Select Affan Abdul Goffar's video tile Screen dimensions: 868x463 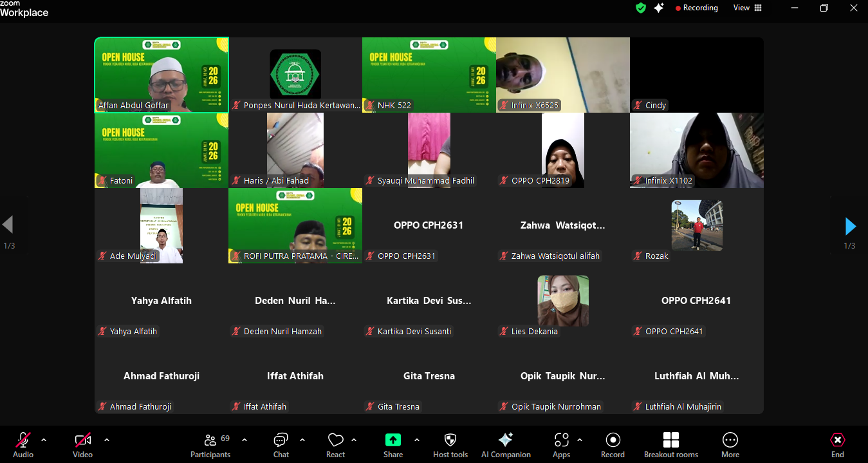(x=162, y=75)
